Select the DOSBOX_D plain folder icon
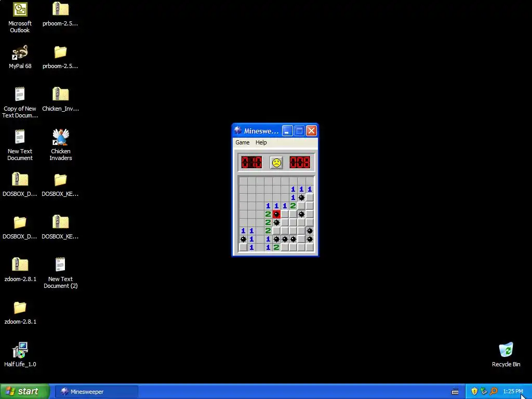Viewport: 532px width, 399px height. point(20,222)
